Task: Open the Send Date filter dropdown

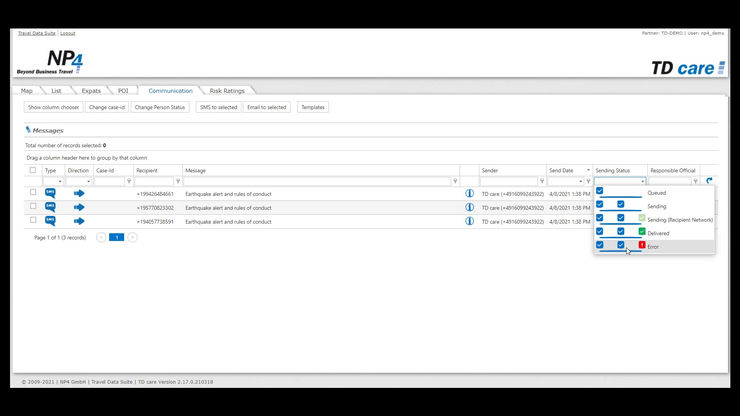Action: pyautogui.click(x=580, y=181)
